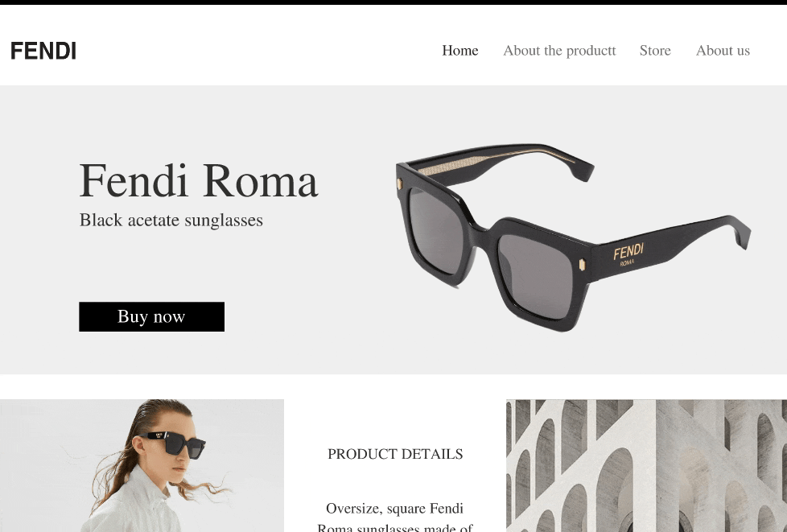
Task: Click the FENDI logo in header
Action: pyautogui.click(x=43, y=51)
